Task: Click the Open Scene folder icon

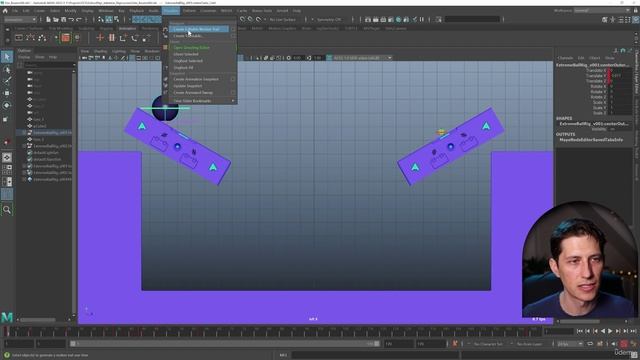Action: click(56, 19)
